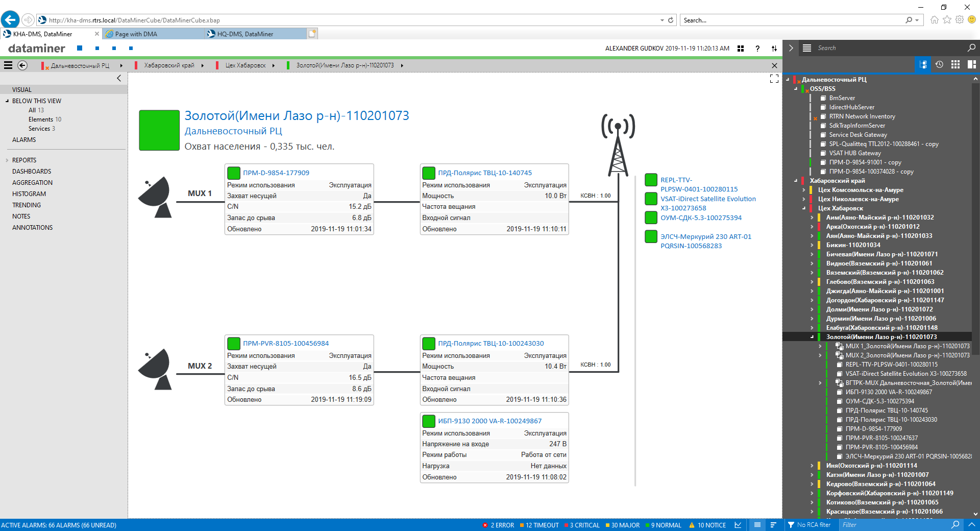Switch sidebar to tree view icon

923,64
